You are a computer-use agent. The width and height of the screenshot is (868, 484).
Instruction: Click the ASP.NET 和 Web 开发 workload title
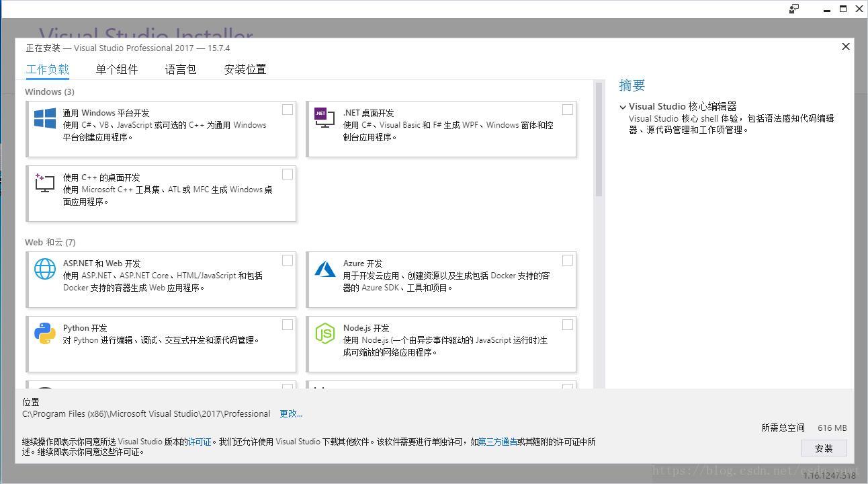pyautogui.click(x=102, y=264)
